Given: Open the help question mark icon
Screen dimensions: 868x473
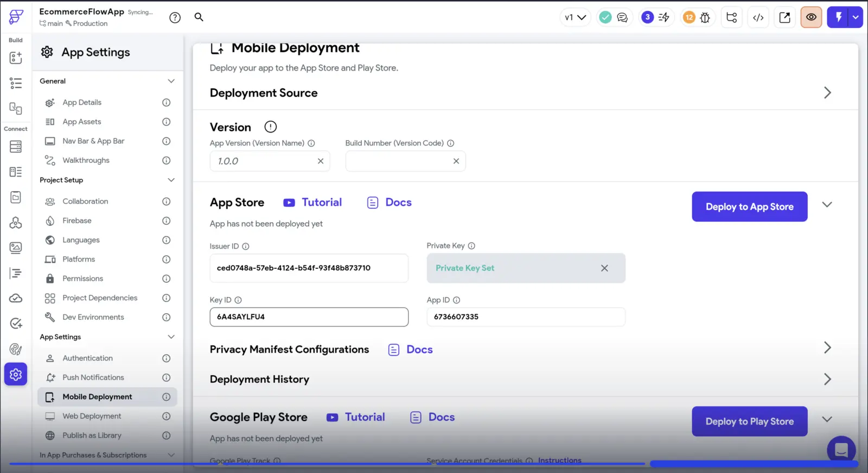Looking at the screenshot, I should point(175,17).
